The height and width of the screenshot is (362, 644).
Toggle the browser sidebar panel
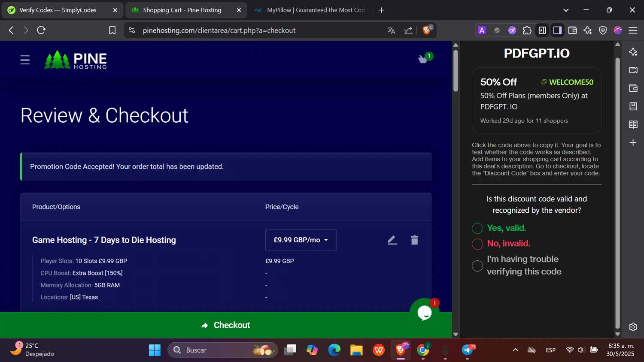pos(557,30)
